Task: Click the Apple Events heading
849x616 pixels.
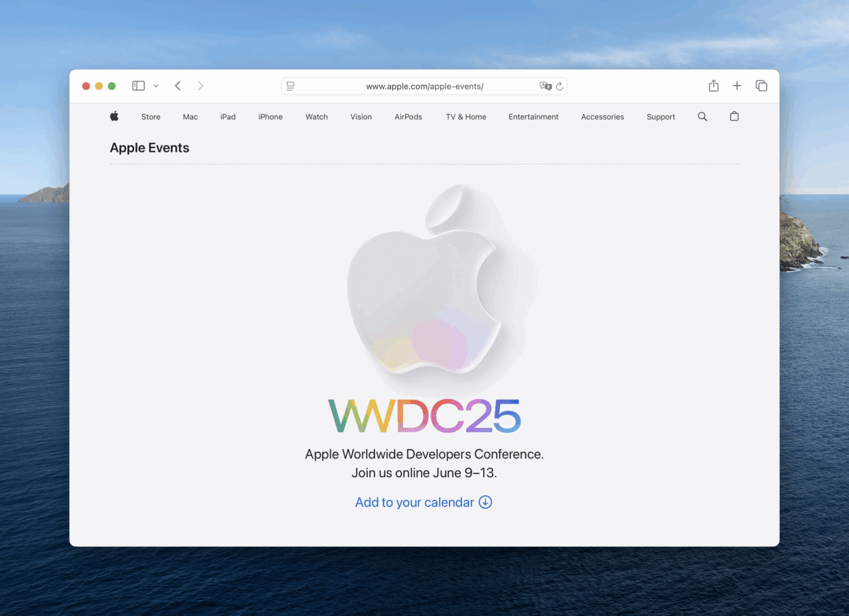Action: pos(150,148)
